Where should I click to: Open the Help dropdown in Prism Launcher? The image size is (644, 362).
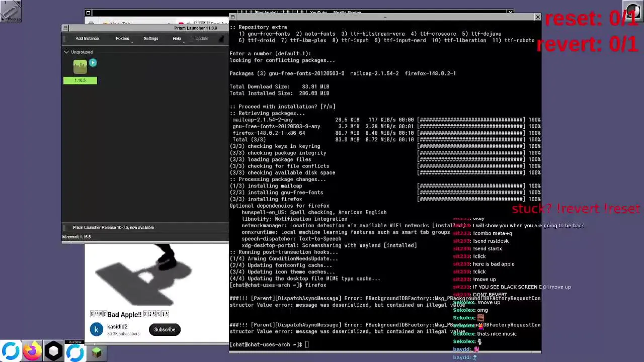click(x=177, y=38)
